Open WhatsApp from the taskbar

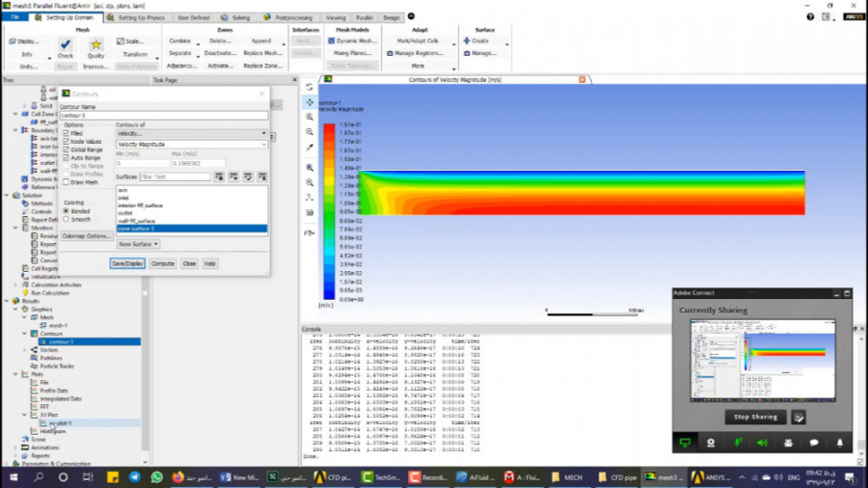tap(156, 477)
